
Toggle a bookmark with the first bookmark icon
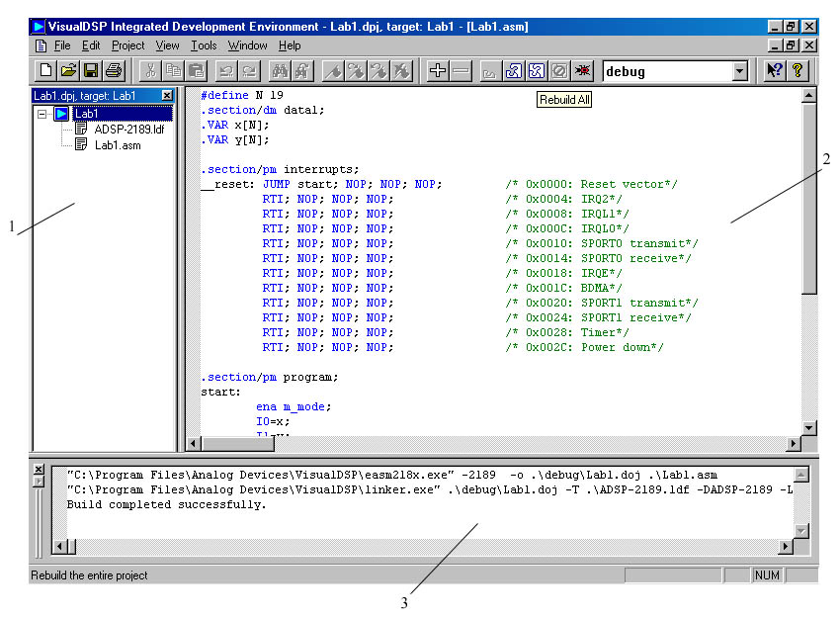(333, 71)
